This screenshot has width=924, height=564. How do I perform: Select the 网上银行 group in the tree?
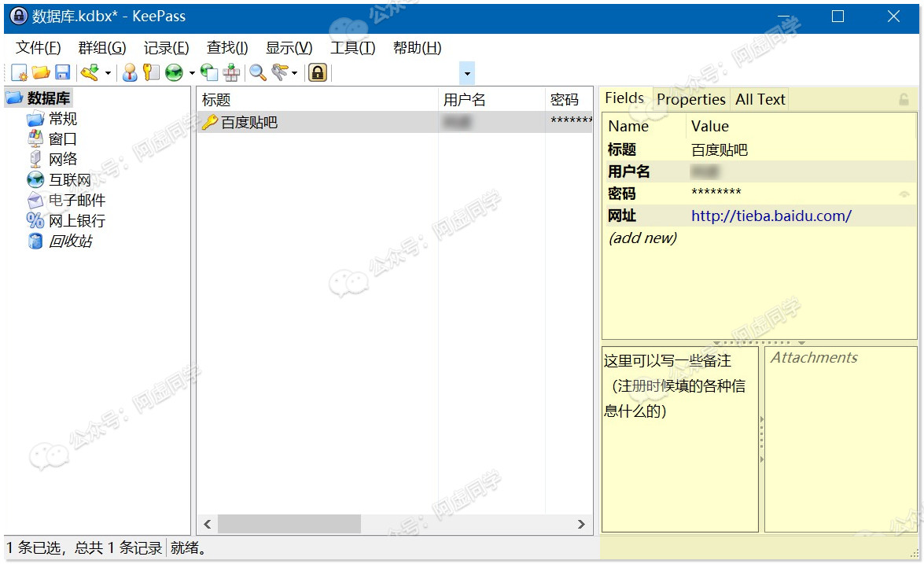tap(77, 220)
